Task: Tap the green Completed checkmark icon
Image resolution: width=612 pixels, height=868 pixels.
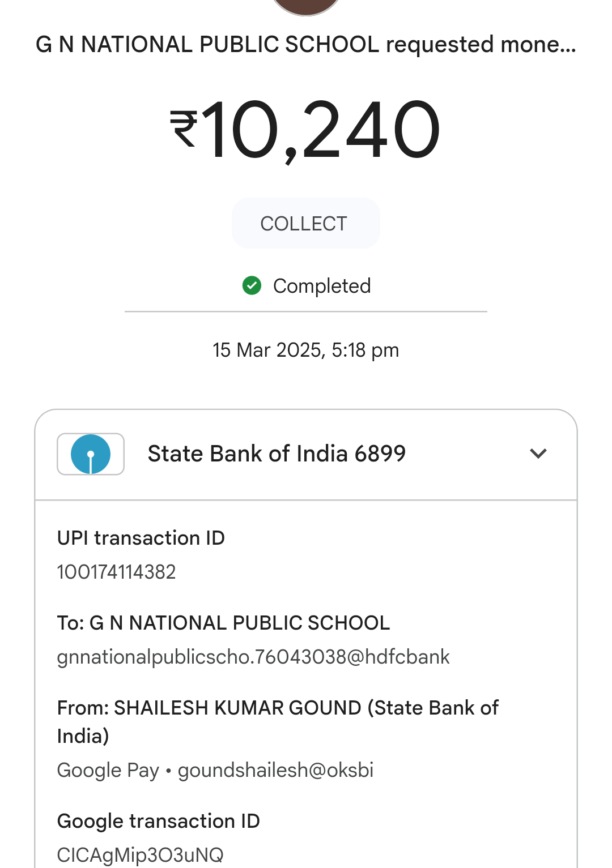Action: [x=252, y=286]
